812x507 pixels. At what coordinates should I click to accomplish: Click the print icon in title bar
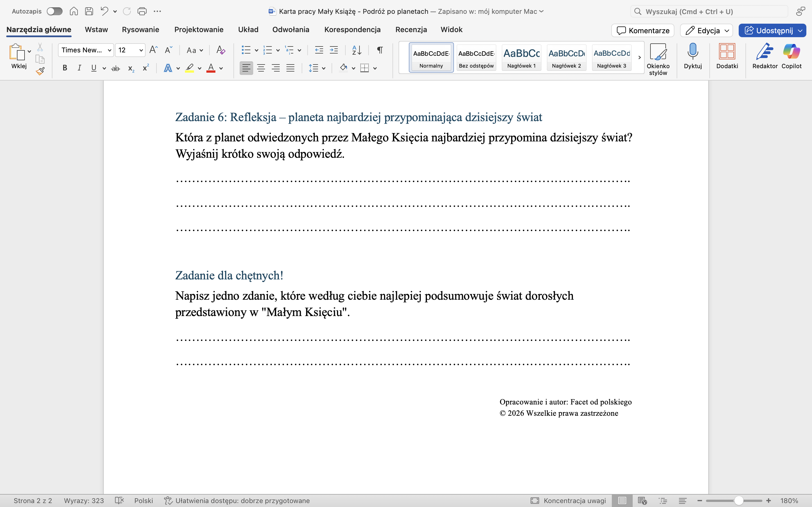click(142, 11)
